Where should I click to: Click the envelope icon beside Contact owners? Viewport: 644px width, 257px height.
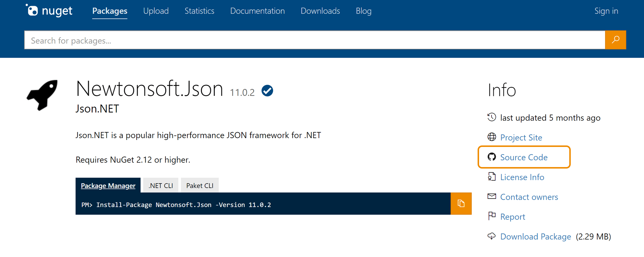point(492,197)
